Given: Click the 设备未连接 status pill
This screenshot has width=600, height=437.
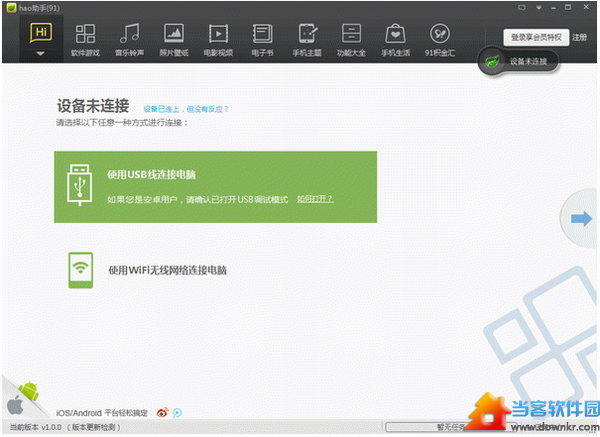Looking at the screenshot, I should (x=518, y=61).
